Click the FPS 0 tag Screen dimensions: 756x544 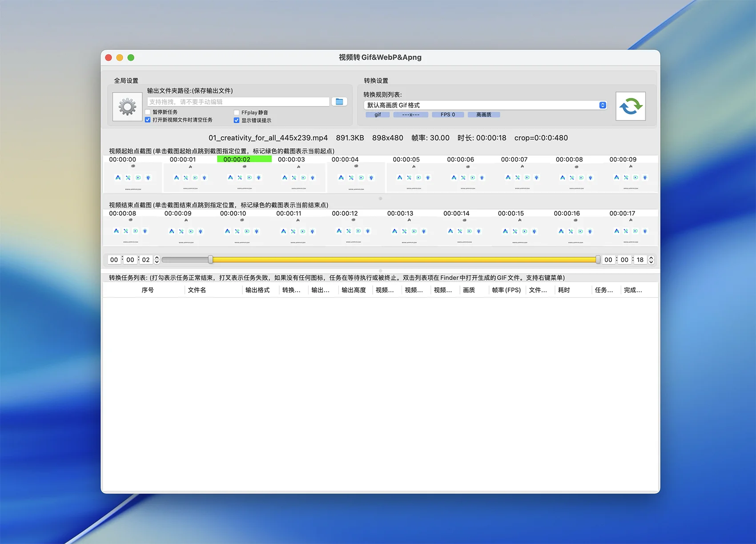447,115
